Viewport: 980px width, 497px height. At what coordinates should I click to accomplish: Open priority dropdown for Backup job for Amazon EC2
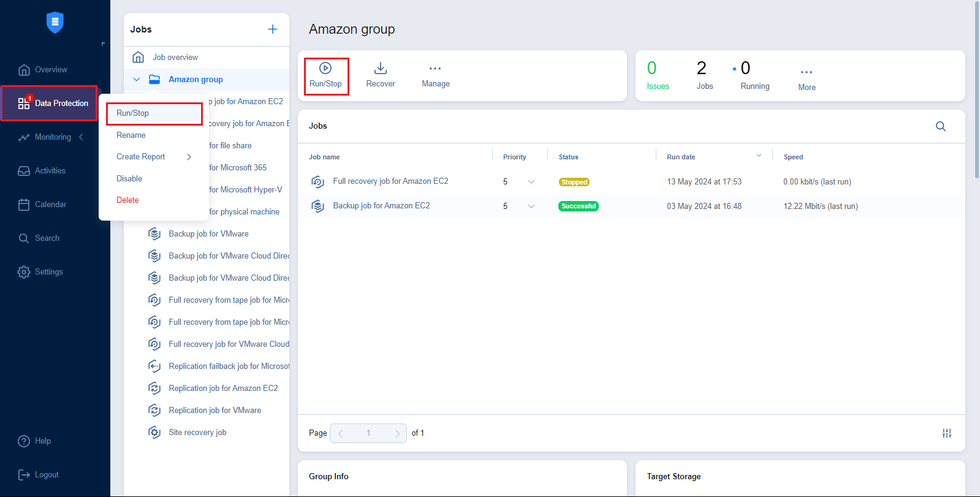531,207
